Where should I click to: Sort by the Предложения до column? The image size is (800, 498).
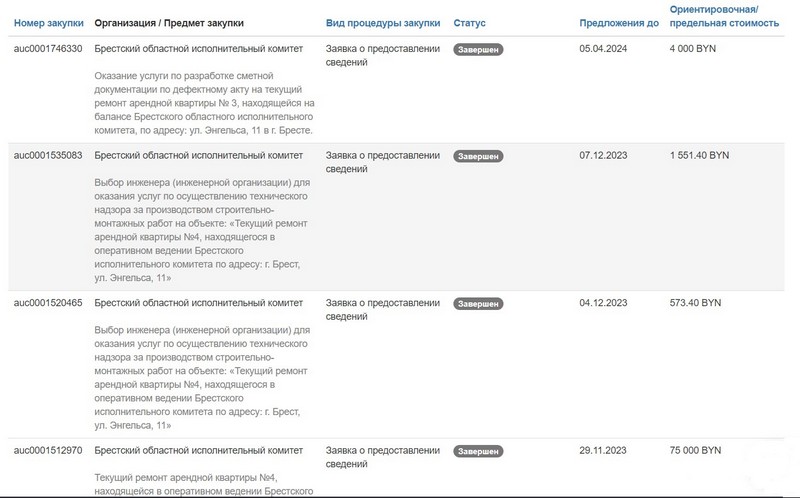pos(619,22)
